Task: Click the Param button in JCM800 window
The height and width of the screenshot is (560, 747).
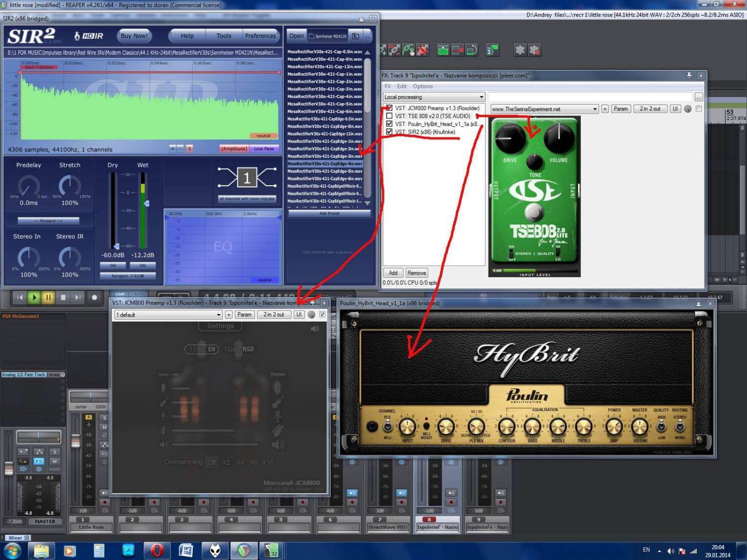Action: click(x=245, y=315)
